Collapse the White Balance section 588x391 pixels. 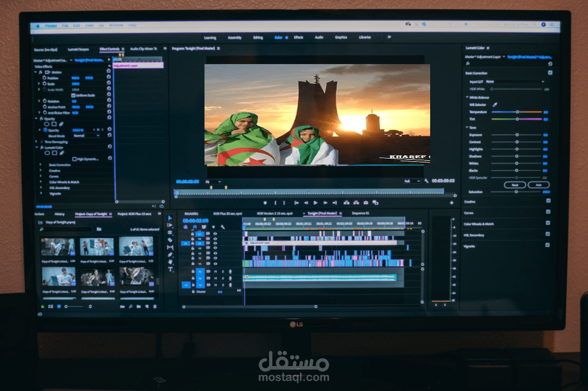(467, 97)
